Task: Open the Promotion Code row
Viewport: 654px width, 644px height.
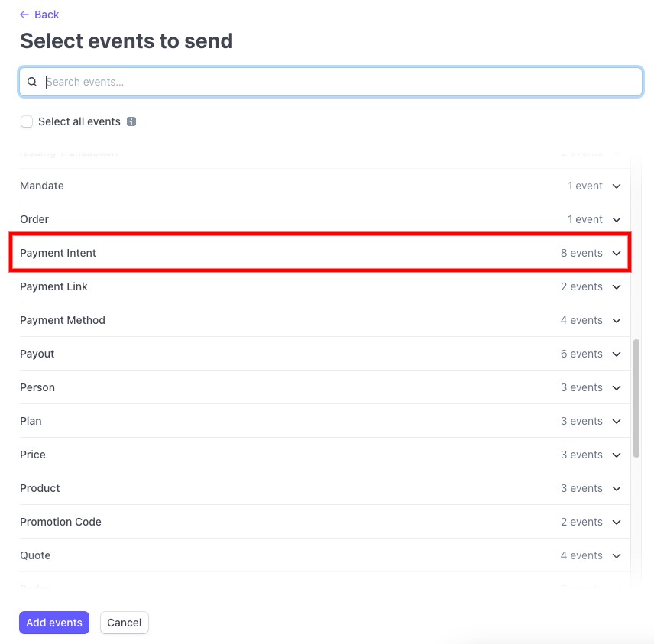Action: coord(325,522)
